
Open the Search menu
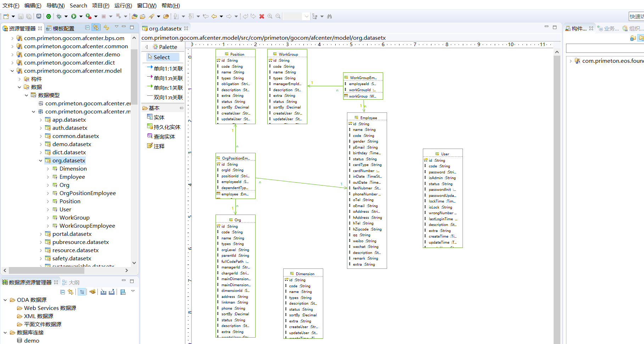click(x=78, y=5)
